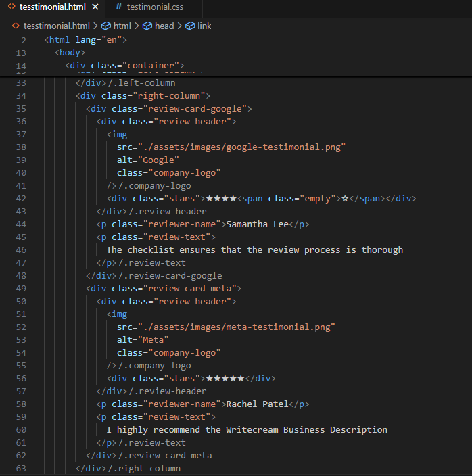
Task: Open the html breadcrumb segment
Action: pyautogui.click(x=122, y=26)
